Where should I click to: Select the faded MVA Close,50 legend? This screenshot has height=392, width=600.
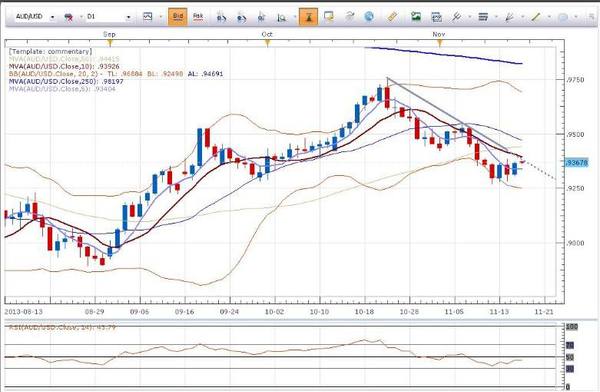pyautogui.click(x=64, y=59)
